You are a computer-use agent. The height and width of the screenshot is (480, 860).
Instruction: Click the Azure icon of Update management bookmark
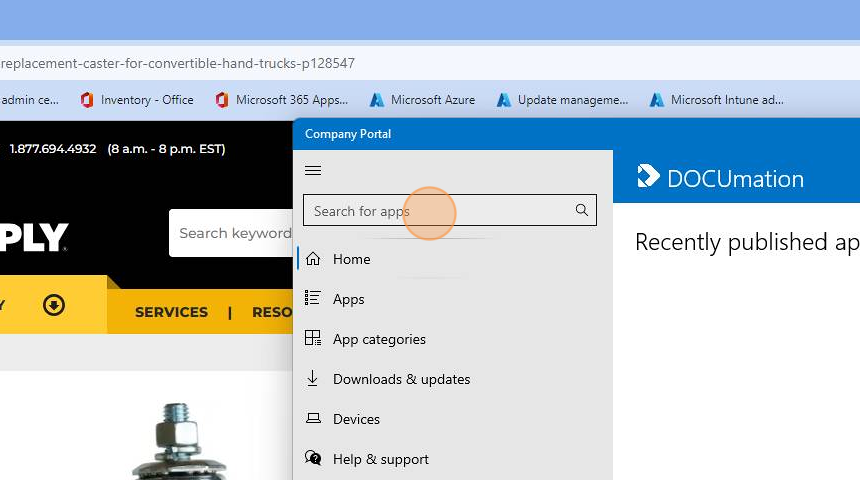[503, 100]
